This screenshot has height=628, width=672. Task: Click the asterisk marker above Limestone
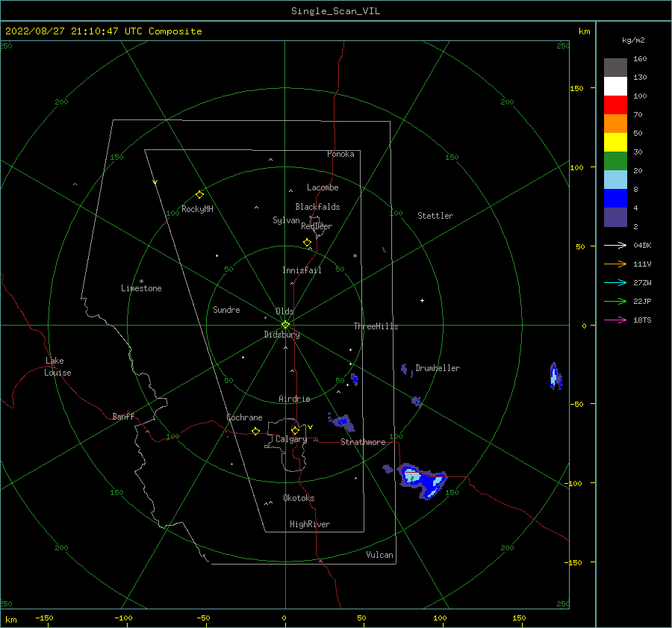(x=141, y=282)
